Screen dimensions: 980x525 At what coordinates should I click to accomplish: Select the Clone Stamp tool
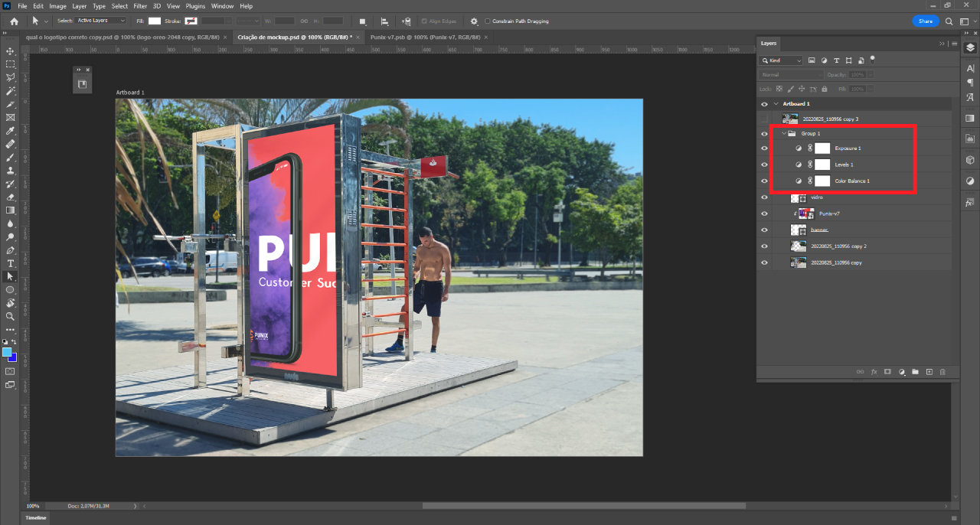pyautogui.click(x=11, y=171)
